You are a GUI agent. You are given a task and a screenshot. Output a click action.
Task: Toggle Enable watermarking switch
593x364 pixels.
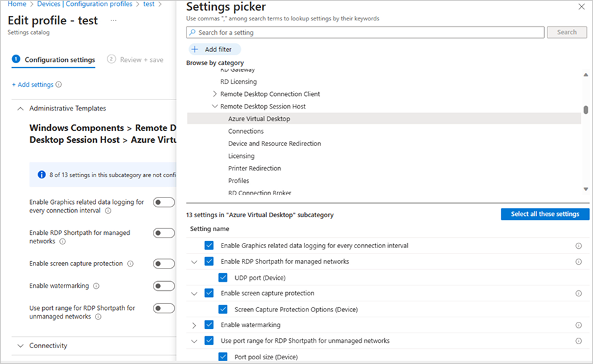point(164,286)
